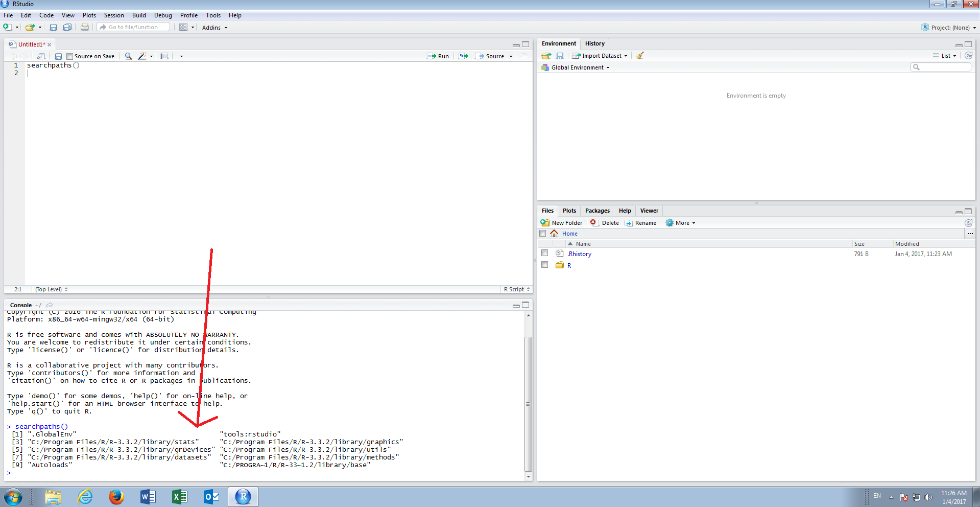Click the Home icon in Files path
Viewport: 980px width, 507px height.
(x=554, y=234)
